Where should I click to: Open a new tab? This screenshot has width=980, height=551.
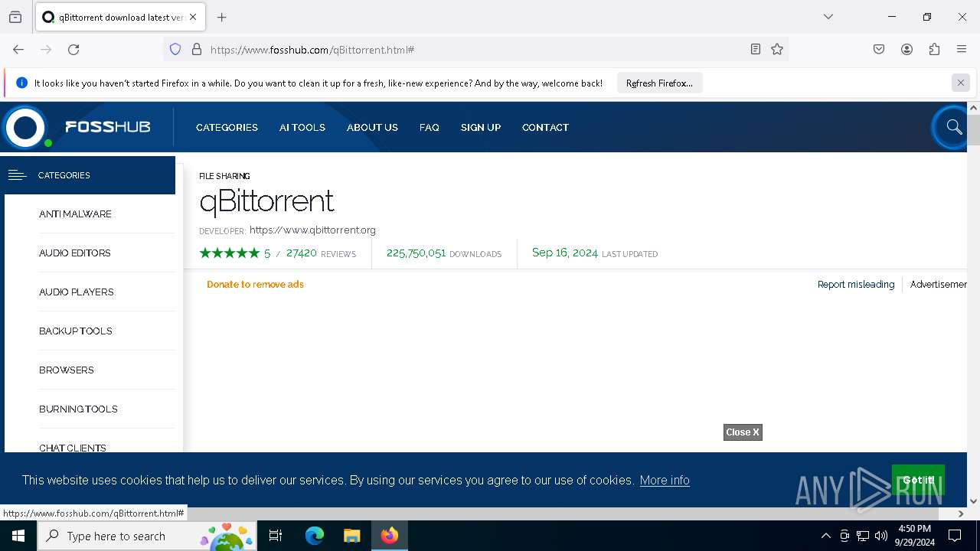(222, 17)
